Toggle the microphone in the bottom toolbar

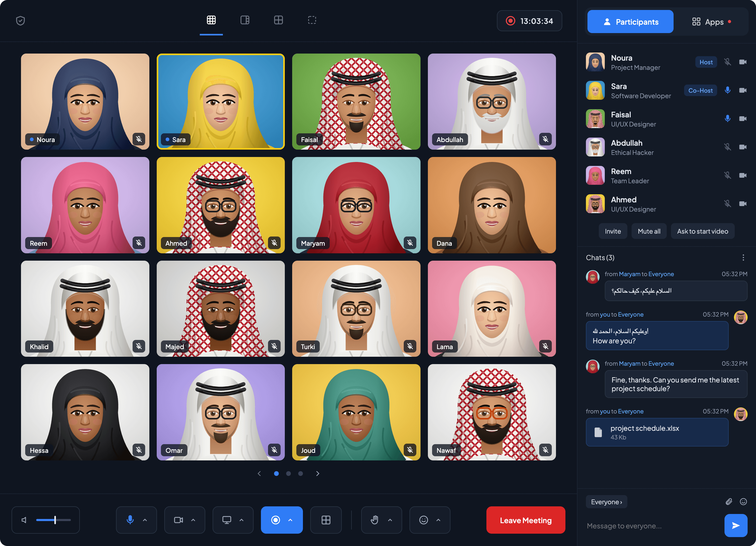point(130,520)
